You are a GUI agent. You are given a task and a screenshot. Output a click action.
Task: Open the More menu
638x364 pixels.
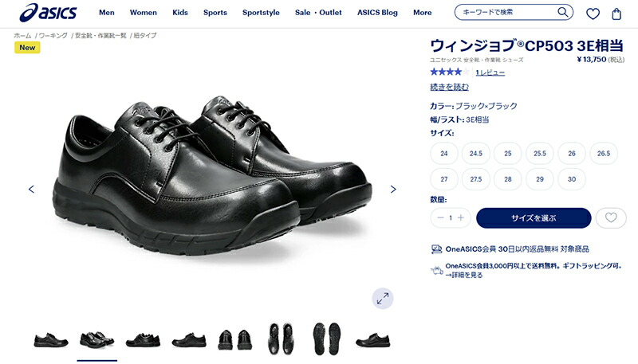point(423,13)
